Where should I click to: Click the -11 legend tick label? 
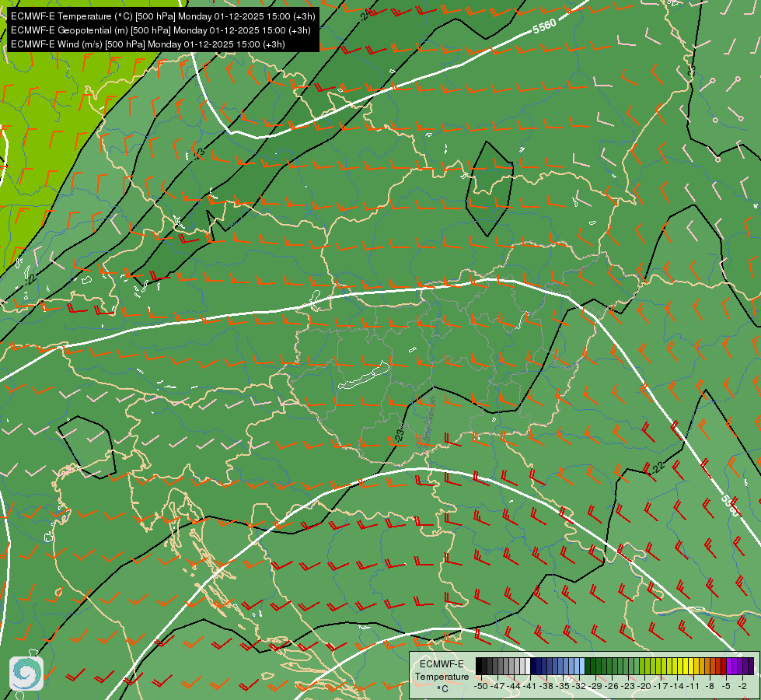[x=693, y=687]
